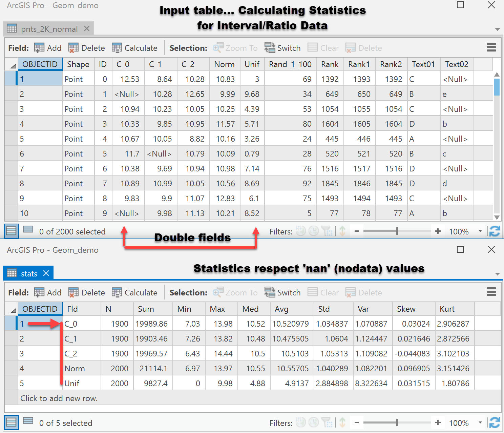Click Switch selection in stats table

282,292
